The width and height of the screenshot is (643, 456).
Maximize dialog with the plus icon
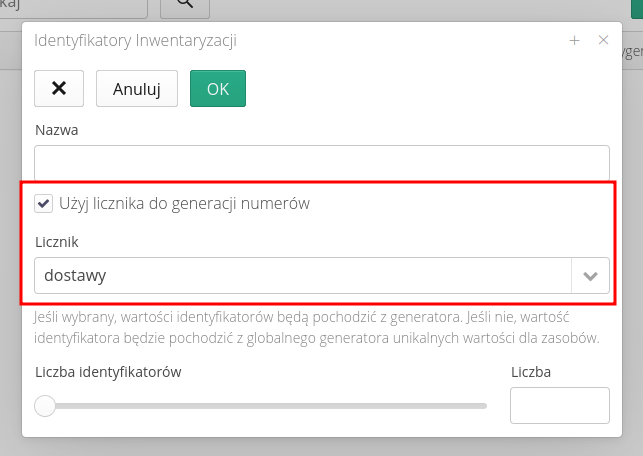coord(575,41)
